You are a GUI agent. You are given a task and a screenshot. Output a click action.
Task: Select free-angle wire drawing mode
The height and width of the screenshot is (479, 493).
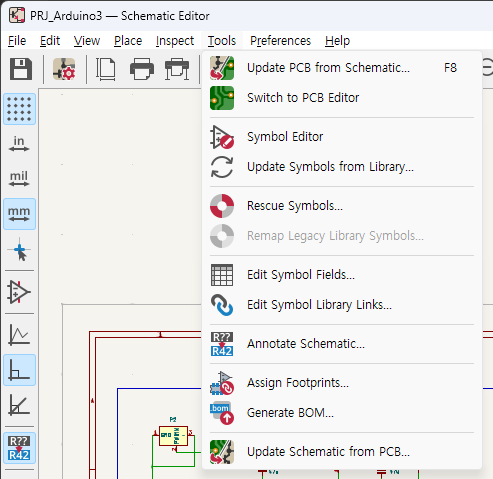coord(19,335)
